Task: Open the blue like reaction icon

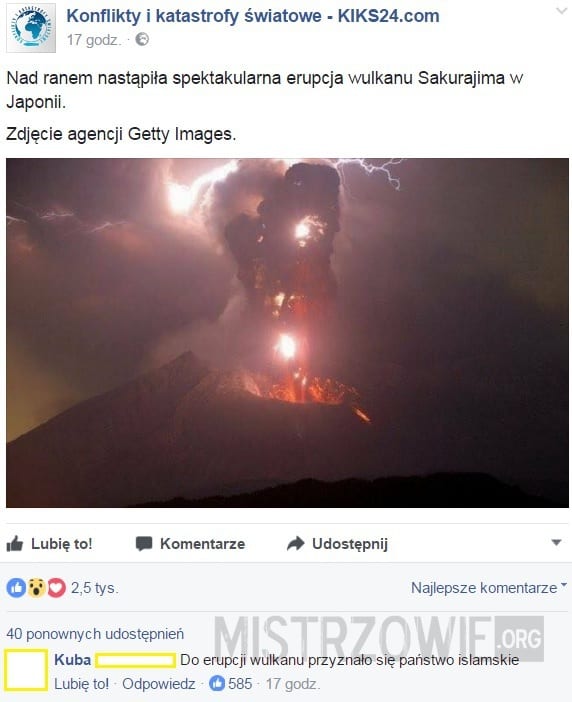Action: click(16, 588)
